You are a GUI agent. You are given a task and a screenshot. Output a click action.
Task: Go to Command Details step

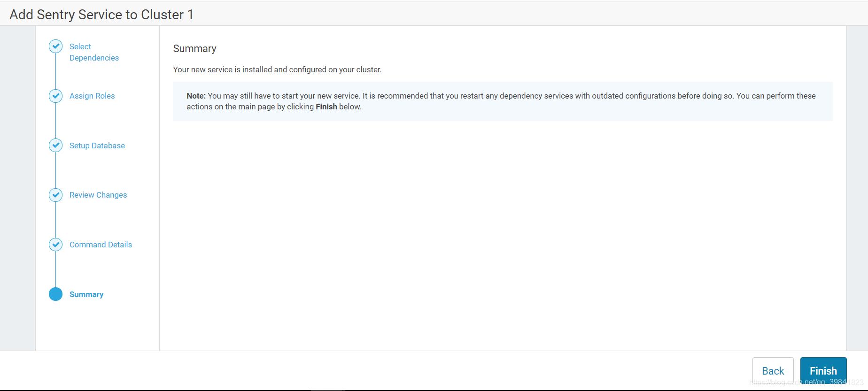click(x=101, y=245)
